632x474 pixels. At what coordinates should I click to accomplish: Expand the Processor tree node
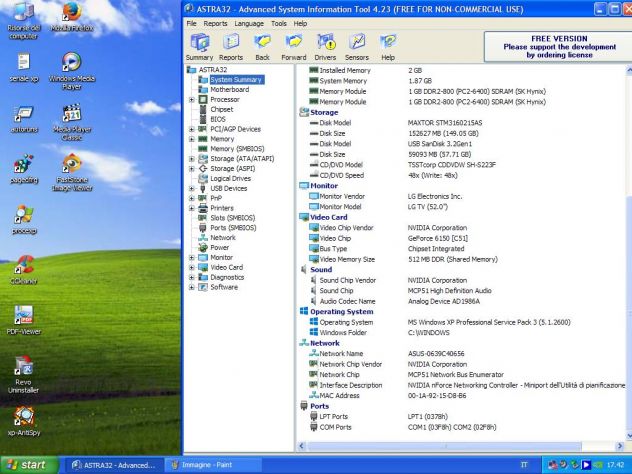pyautogui.click(x=192, y=100)
